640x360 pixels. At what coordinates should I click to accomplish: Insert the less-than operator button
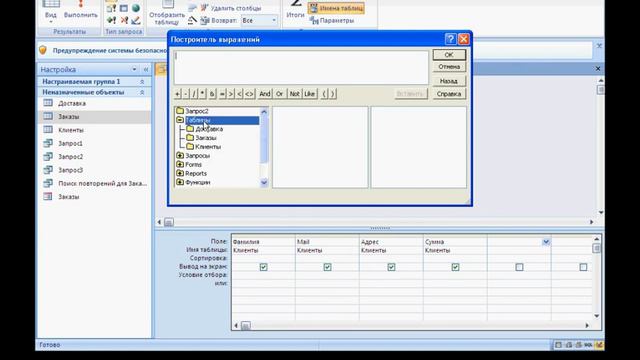coord(240,94)
